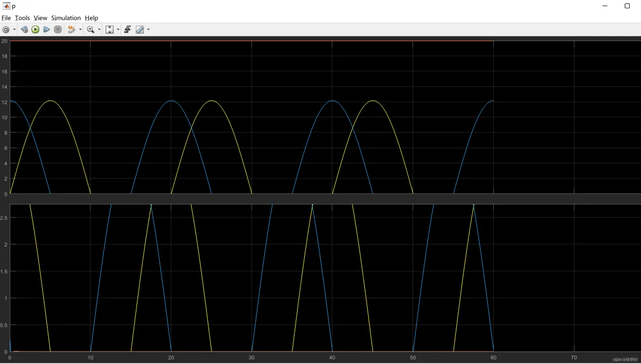Open the Triggers icon
This screenshot has height=364, width=641.
click(128, 29)
